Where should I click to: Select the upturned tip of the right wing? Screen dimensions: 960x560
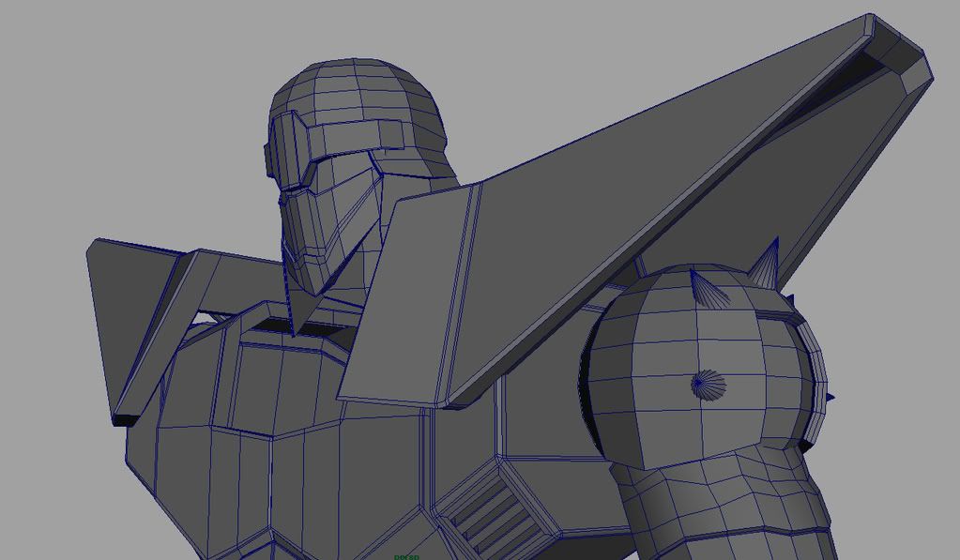pos(901,54)
